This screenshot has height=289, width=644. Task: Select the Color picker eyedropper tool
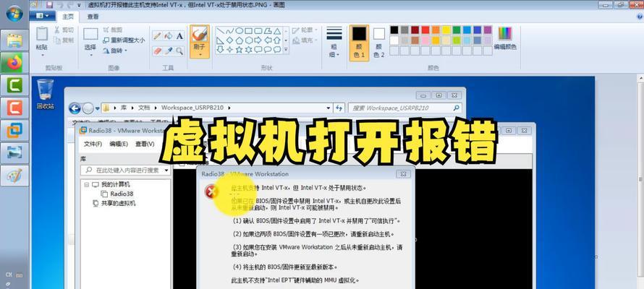(x=169, y=51)
